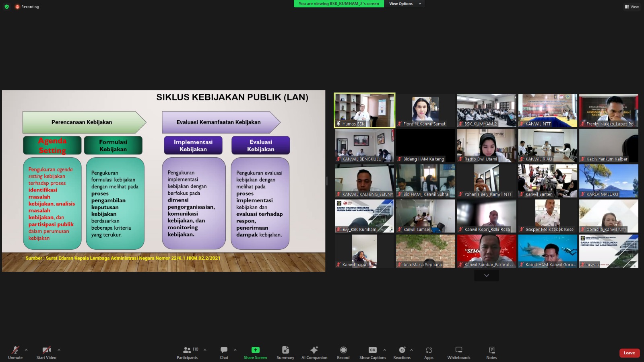Leave the meeting
Image resolution: width=644 pixels, height=362 pixels.
629,353
